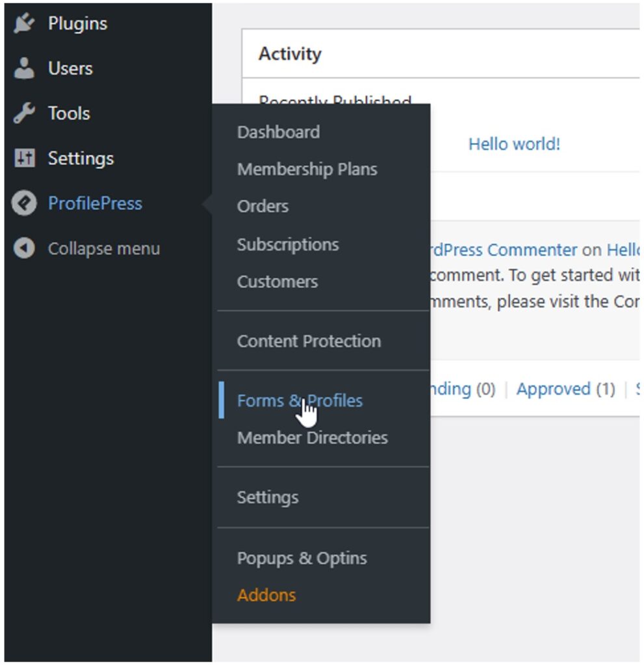Collapse the admin sidebar menu
The height and width of the screenshot is (665, 644).
pos(103,249)
